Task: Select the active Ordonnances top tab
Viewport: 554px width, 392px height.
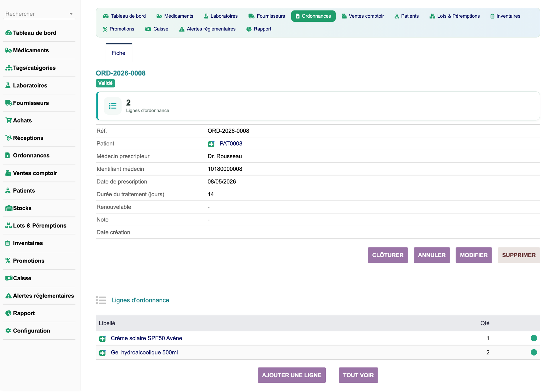Action: click(x=313, y=16)
